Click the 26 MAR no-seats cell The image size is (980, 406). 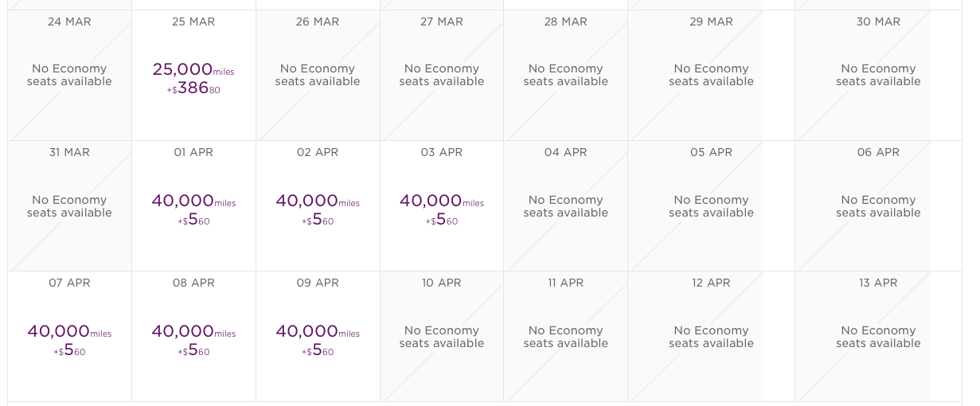coord(318,76)
